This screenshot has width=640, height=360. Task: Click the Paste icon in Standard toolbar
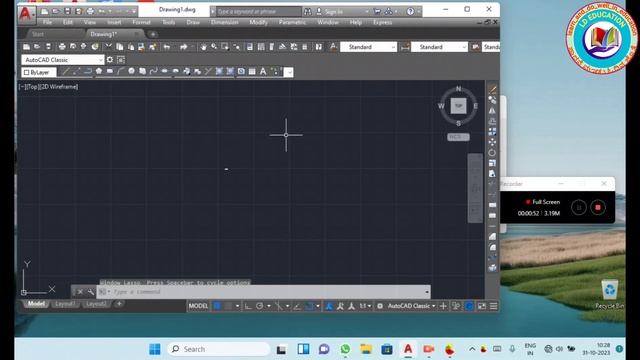(x=131, y=47)
